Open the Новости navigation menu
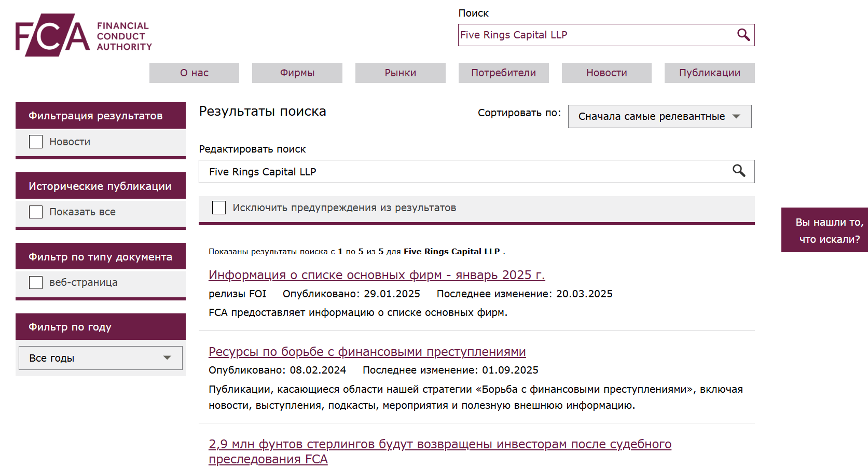The height and width of the screenshot is (468, 868). [x=607, y=73]
